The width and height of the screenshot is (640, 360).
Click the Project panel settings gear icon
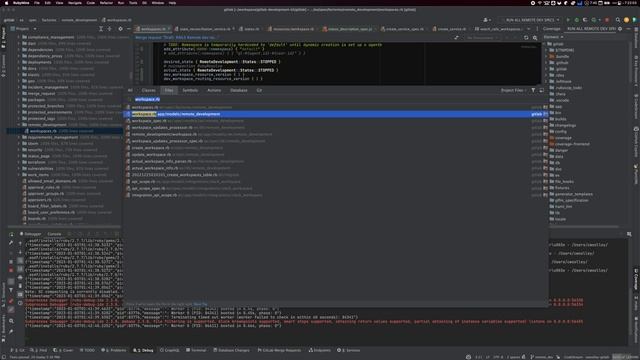120,29
